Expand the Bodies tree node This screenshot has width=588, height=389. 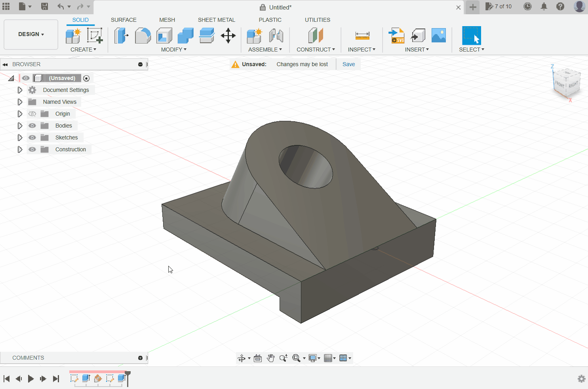click(x=20, y=126)
